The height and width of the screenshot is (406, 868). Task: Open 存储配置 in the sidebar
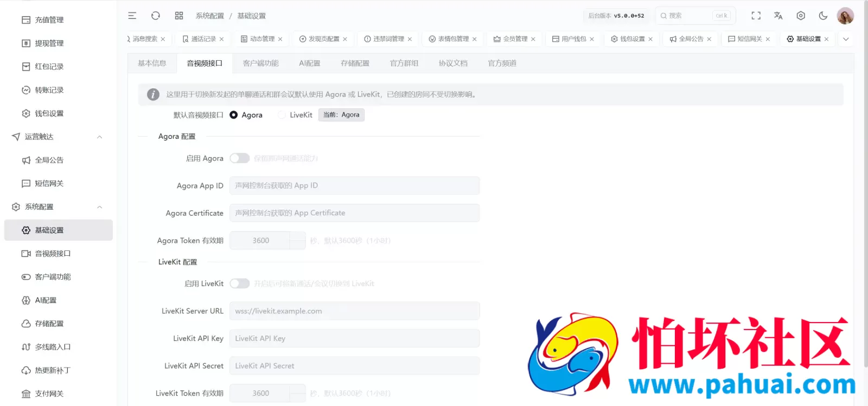pos(59,323)
